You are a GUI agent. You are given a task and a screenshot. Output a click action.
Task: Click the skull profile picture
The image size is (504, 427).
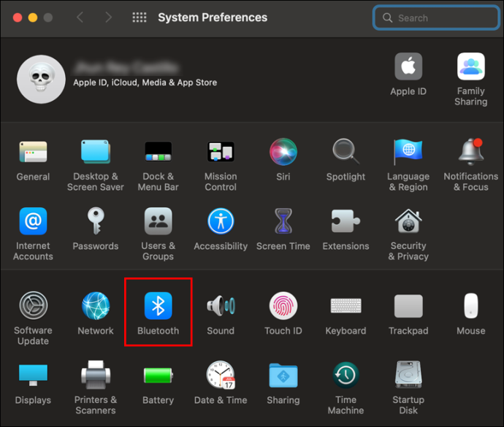(x=41, y=79)
